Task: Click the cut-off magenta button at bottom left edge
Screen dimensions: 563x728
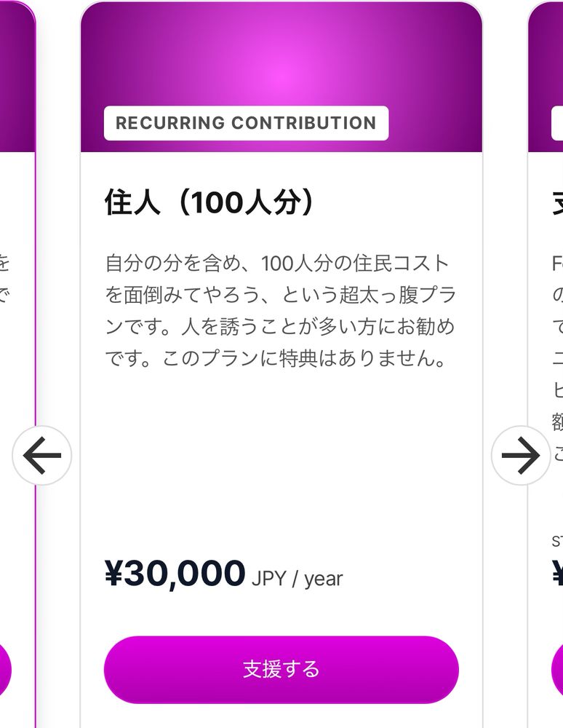Action: 5,670
